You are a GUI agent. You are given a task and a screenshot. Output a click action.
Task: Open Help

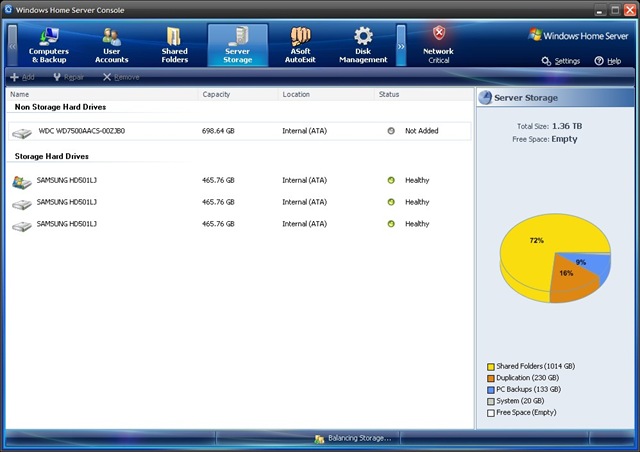[608, 61]
